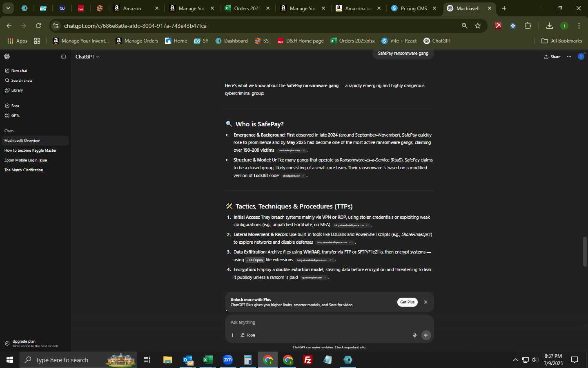Reload the page
Image resolution: width=588 pixels, height=368 pixels.
point(38,26)
